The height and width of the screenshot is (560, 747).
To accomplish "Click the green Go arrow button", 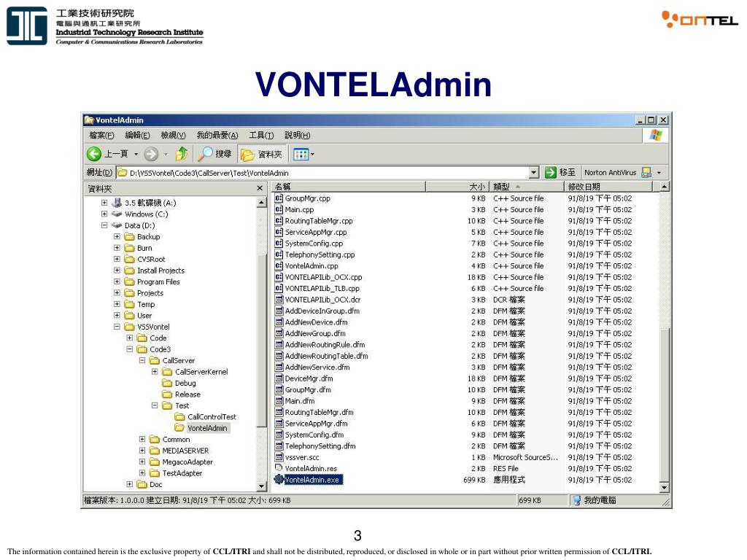I will tap(550, 172).
